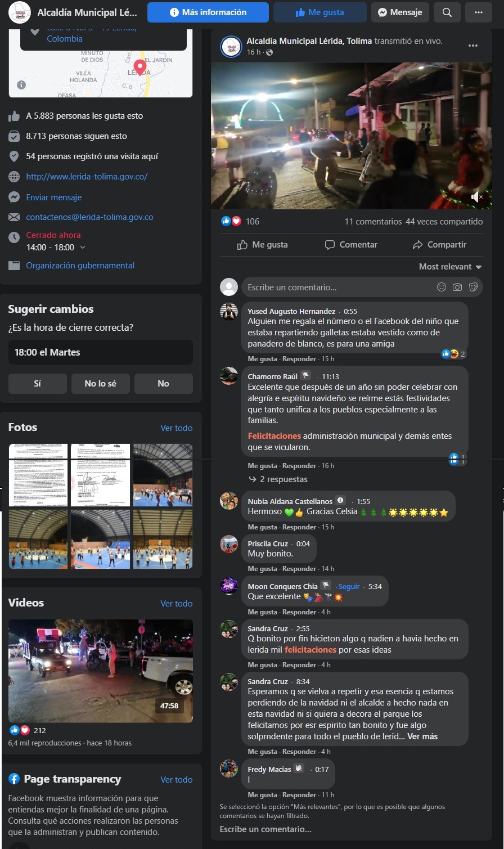Open the Organización gubernamental category link
The width and height of the screenshot is (504, 849).
pyautogui.click(x=80, y=266)
